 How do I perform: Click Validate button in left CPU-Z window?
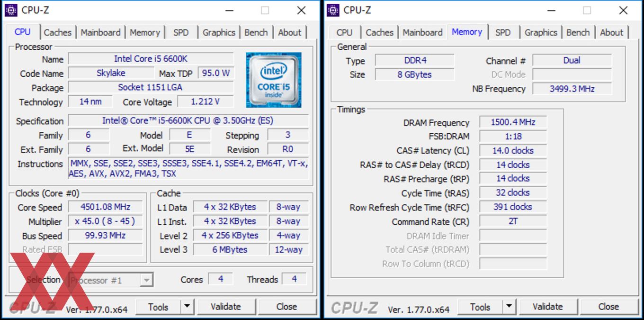(x=226, y=307)
